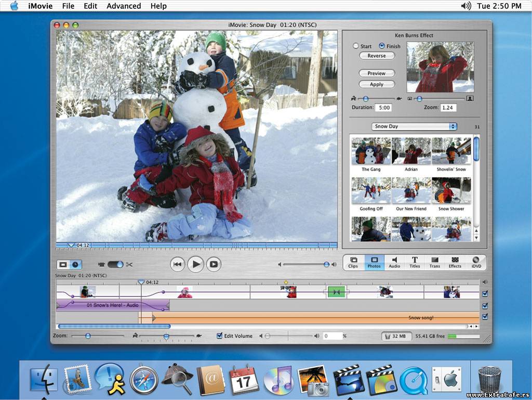Open the Apple menu

14,6
